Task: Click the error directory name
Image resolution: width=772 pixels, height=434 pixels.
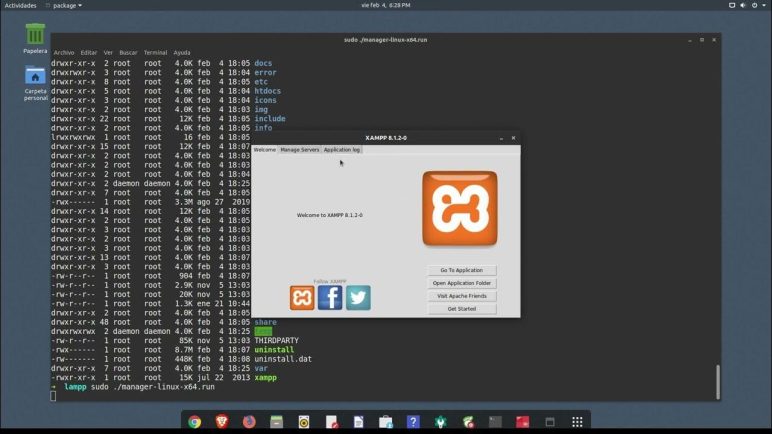Action: pos(265,72)
